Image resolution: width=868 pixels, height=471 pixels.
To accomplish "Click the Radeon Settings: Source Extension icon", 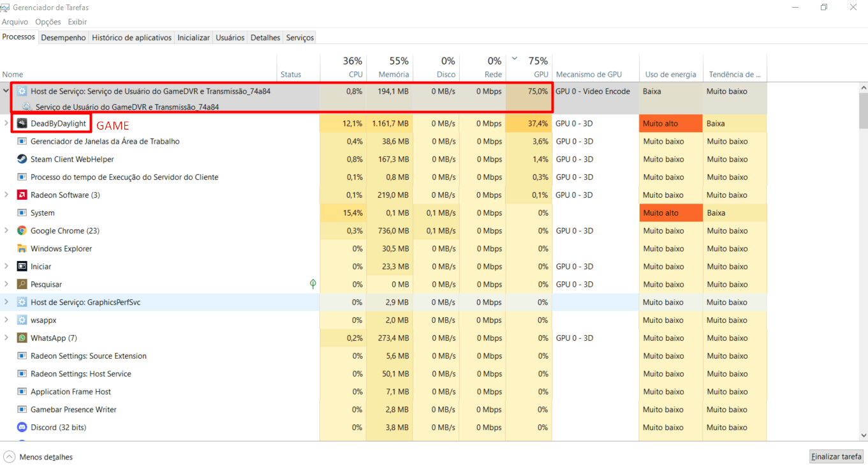I will tap(22, 355).
